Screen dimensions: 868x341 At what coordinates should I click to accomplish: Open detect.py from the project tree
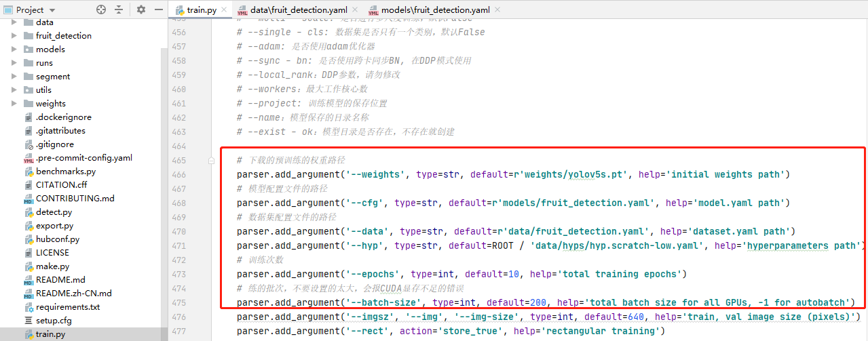(x=54, y=212)
